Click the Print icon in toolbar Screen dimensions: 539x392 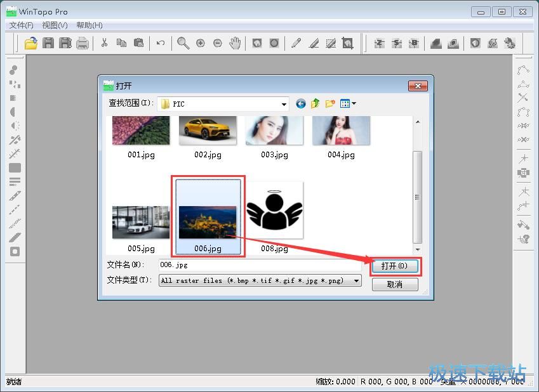click(83, 43)
